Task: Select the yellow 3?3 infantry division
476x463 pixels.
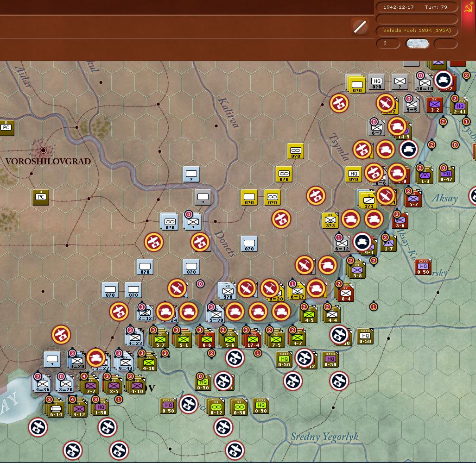Action: [330, 220]
